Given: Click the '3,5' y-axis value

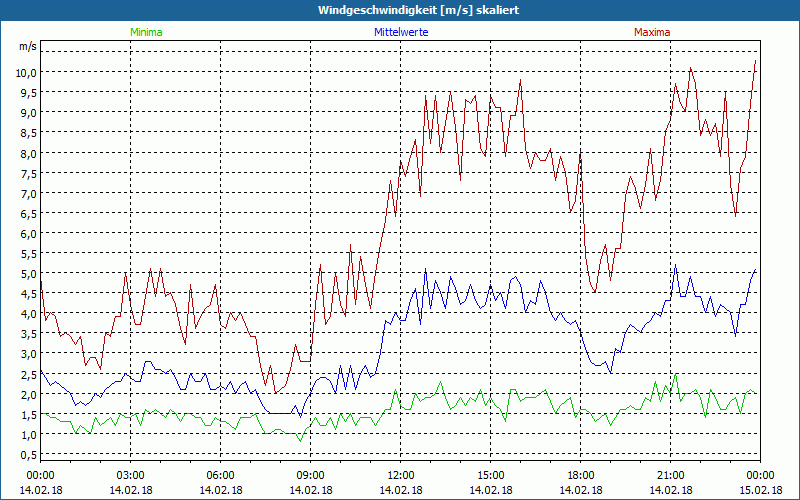Looking at the screenshot, I should [x=28, y=334].
